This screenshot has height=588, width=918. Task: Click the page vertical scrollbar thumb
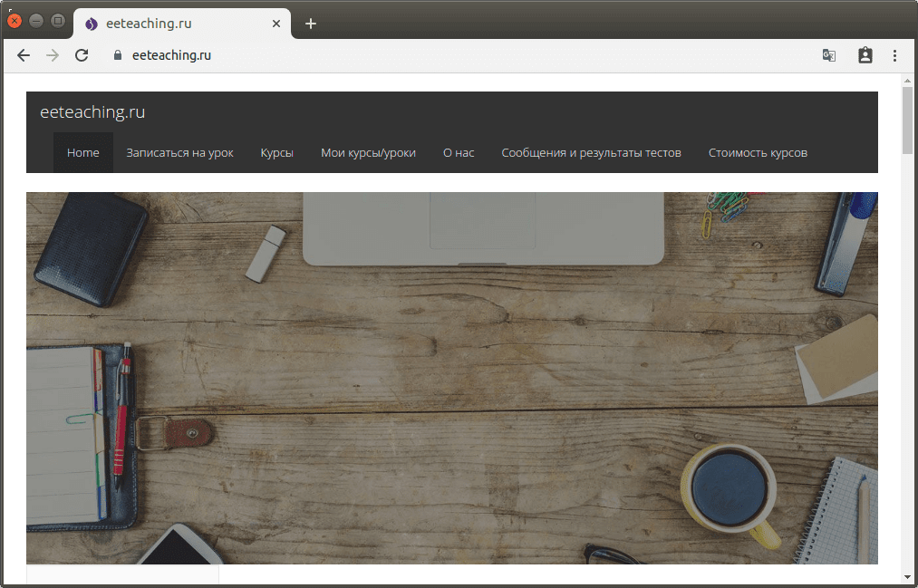(x=907, y=120)
